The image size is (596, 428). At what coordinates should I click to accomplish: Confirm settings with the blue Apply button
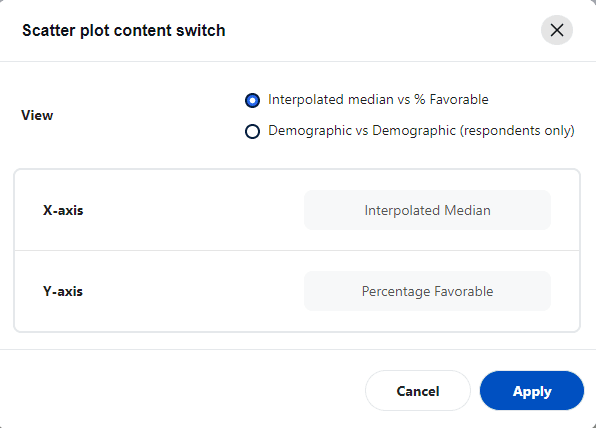click(x=532, y=391)
